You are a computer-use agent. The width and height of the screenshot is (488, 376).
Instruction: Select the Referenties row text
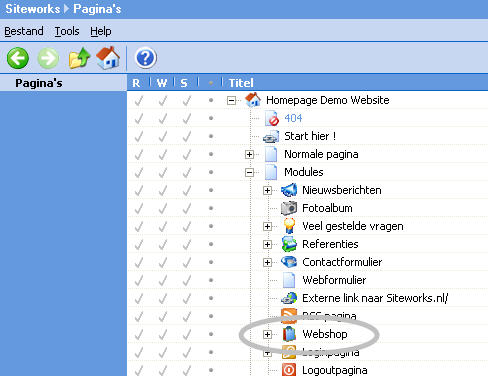click(330, 244)
